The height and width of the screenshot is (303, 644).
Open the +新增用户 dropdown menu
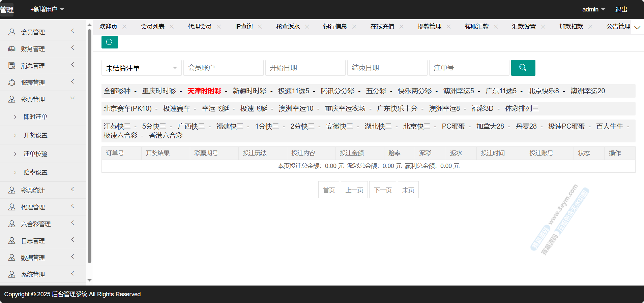(x=47, y=9)
